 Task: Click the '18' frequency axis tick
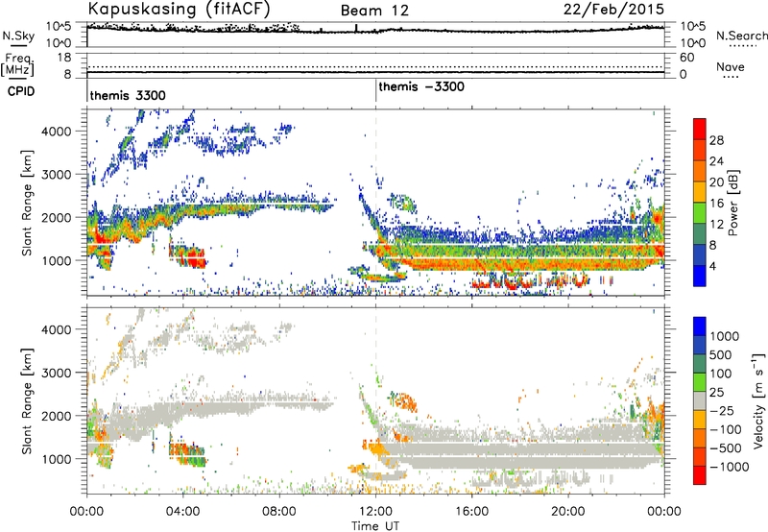[64, 58]
